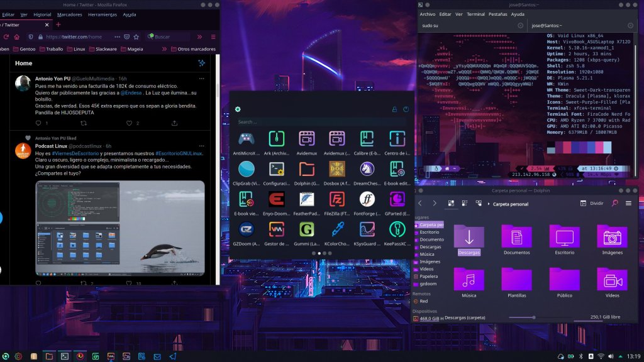The height and width of the screenshot is (362, 644).
Task: Select Papelera in the Dolphin places sidebar
Action: (x=428, y=276)
